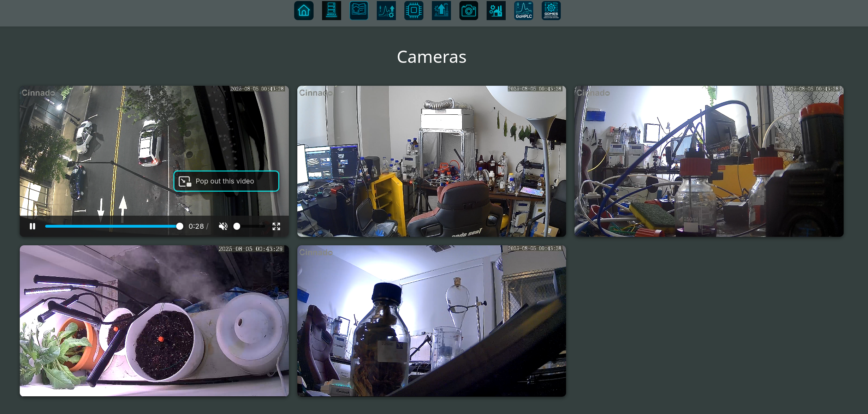Open the factory upload arrow icon
868x414 pixels.
point(441,11)
